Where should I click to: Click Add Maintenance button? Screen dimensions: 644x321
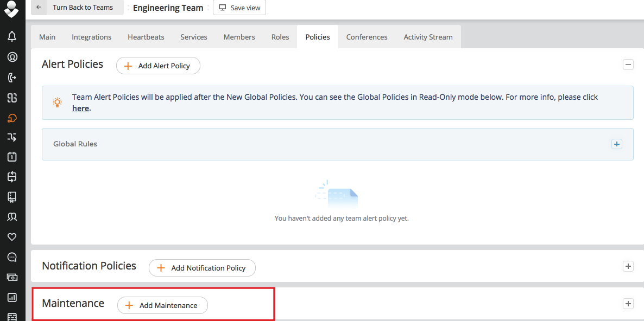(x=163, y=305)
